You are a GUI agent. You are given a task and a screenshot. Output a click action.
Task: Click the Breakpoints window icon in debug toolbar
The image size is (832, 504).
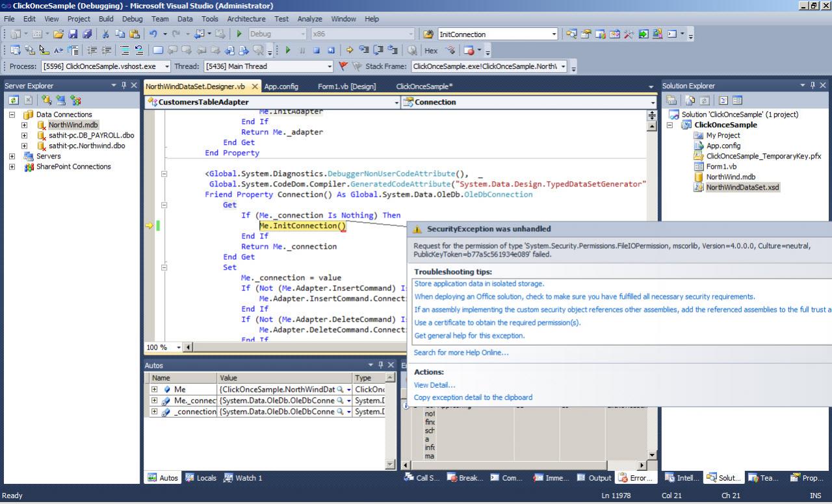[x=468, y=50]
